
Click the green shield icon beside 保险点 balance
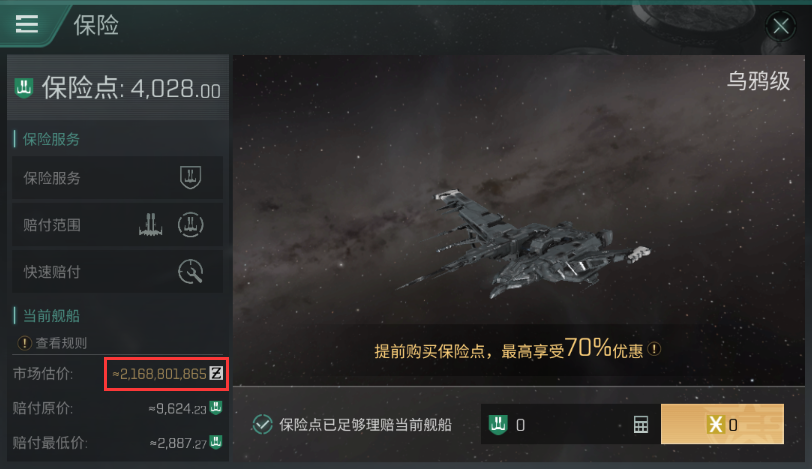click(24, 88)
